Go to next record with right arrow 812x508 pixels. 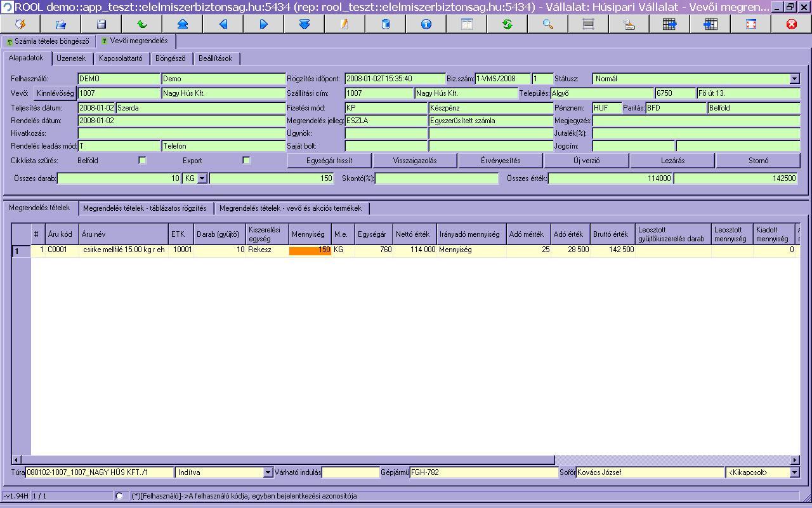(x=264, y=24)
